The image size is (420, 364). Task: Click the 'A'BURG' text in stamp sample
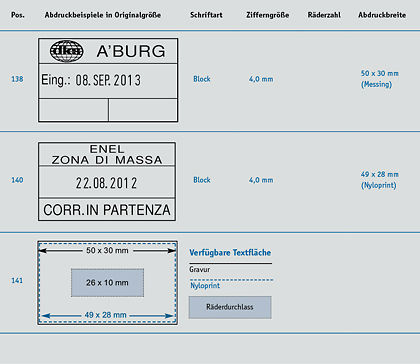(x=131, y=51)
